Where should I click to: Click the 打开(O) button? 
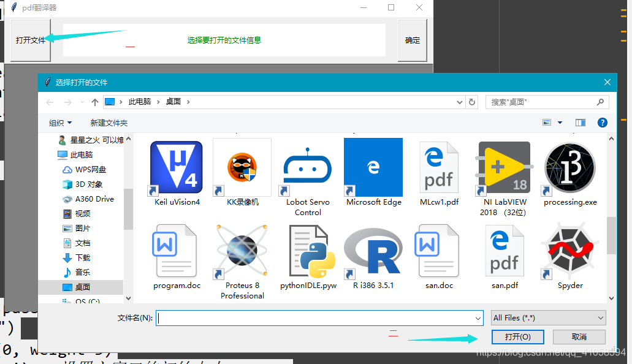click(x=517, y=336)
